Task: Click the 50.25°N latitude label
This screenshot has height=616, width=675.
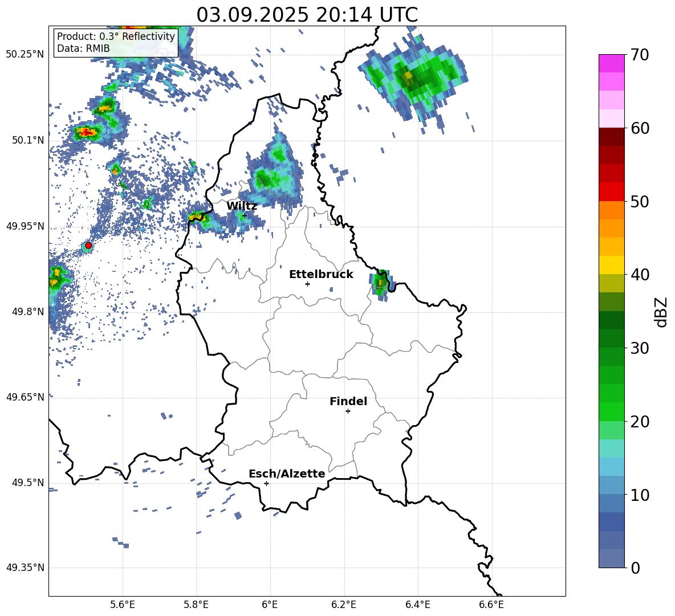Action: [x=25, y=55]
